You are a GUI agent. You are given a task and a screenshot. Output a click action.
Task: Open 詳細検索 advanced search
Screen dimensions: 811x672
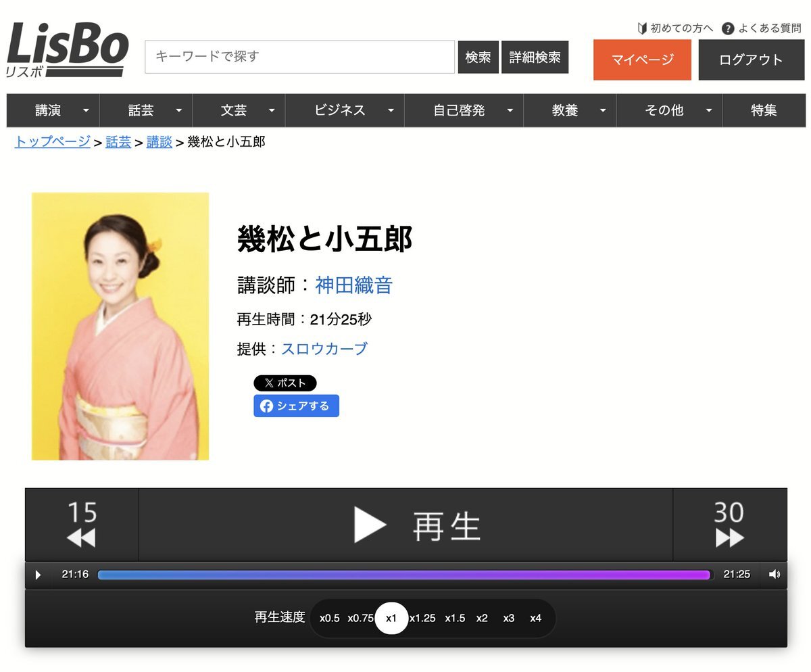click(x=535, y=57)
